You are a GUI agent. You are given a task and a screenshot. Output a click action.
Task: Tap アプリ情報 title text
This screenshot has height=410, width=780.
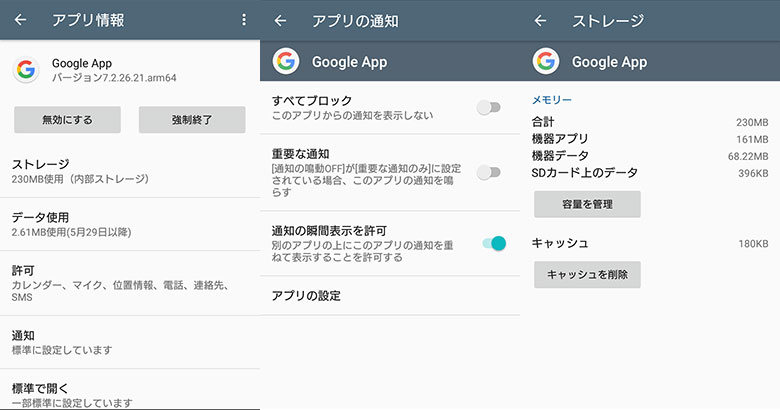[x=88, y=20]
